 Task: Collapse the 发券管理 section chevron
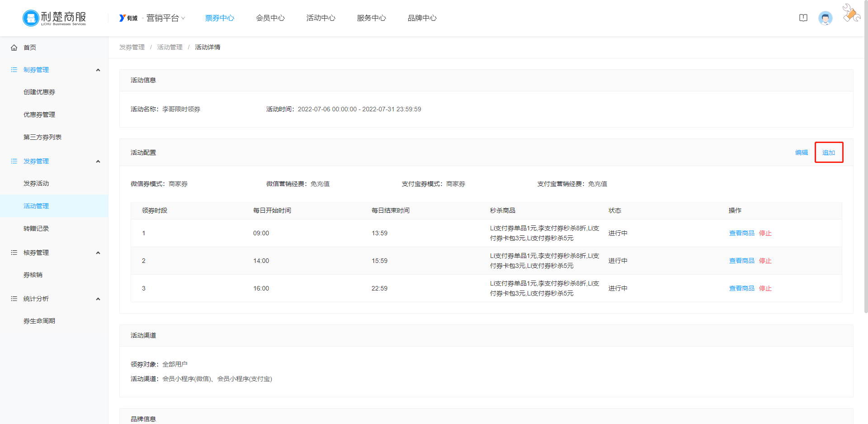[x=98, y=162]
